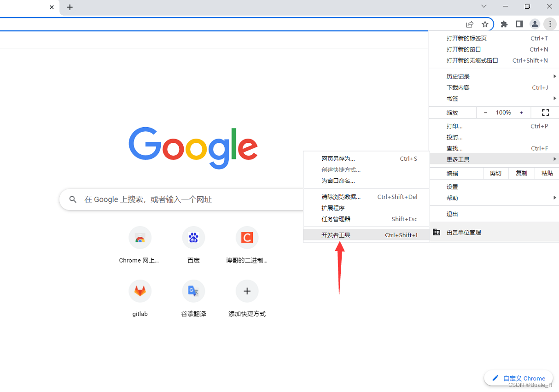The height and width of the screenshot is (392, 559).
Task: Expand the 帮助 submenu
Action: [x=494, y=198]
